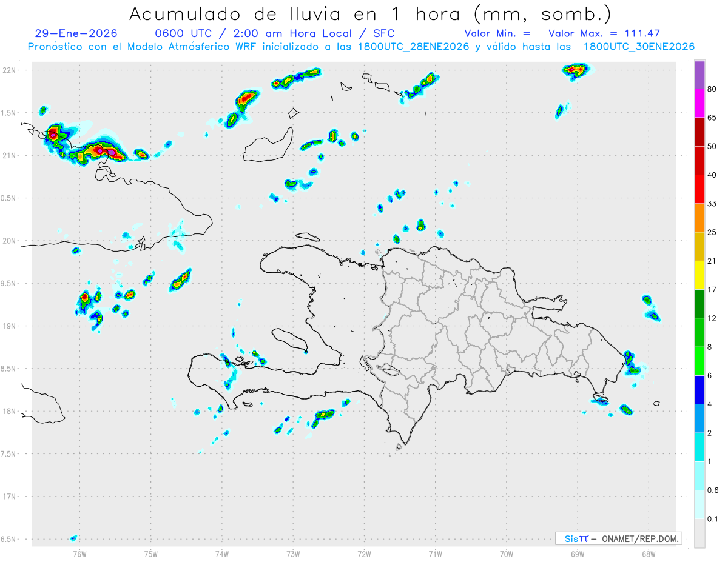The height and width of the screenshot is (562, 728).
Task: Click the '1800UTC_30ENE2026' valid-until time
Action: 639,47
